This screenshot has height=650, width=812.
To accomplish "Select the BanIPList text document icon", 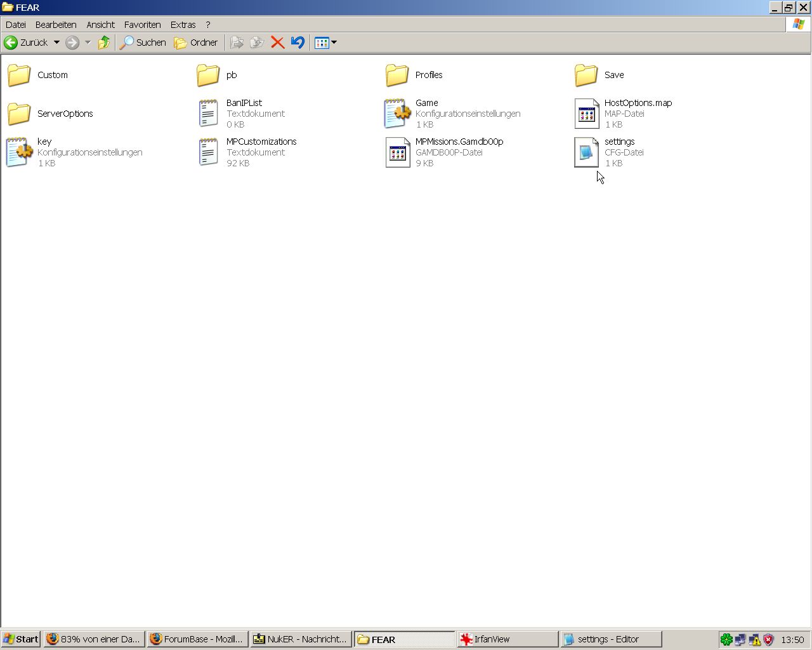I will click(208, 114).
